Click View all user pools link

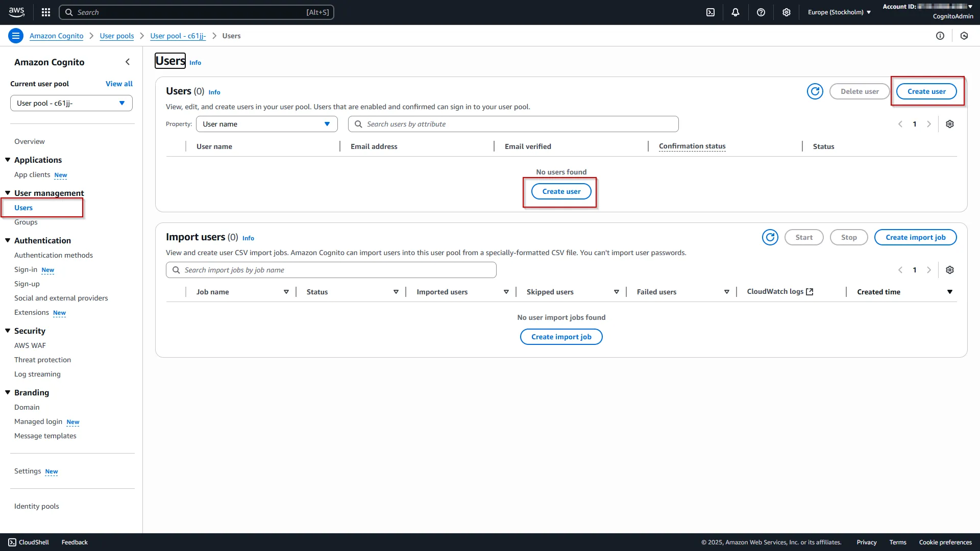pyautogui.click(x=119, y=84)
